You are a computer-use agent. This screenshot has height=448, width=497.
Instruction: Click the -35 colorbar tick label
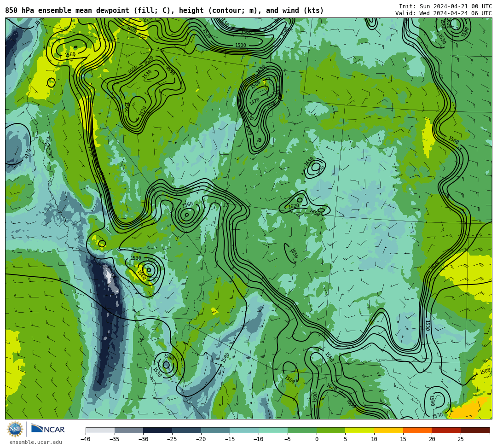click(114, 439)
